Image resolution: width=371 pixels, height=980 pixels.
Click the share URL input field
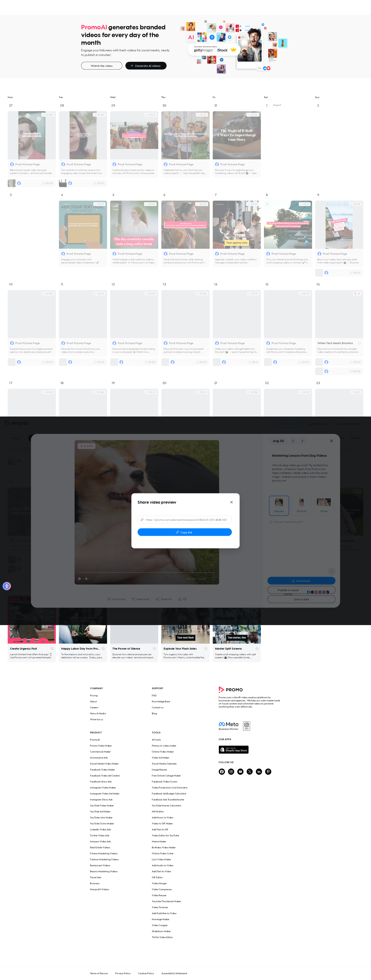coord(185,520)
